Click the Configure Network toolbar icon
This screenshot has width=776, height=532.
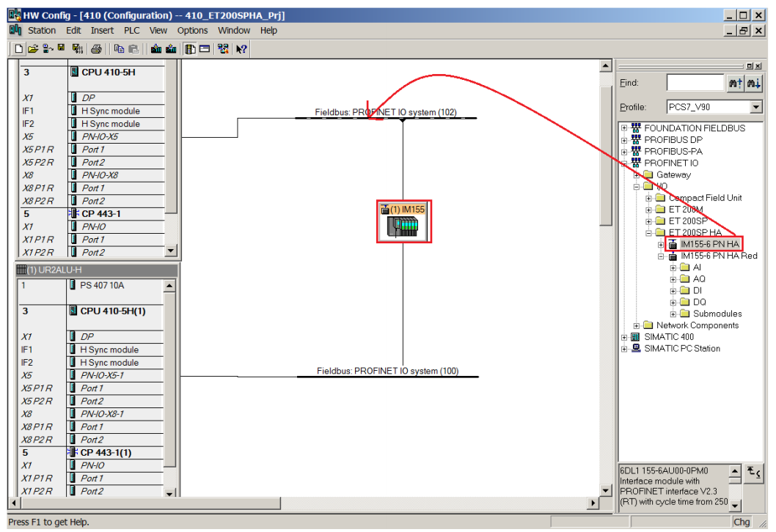223,49
